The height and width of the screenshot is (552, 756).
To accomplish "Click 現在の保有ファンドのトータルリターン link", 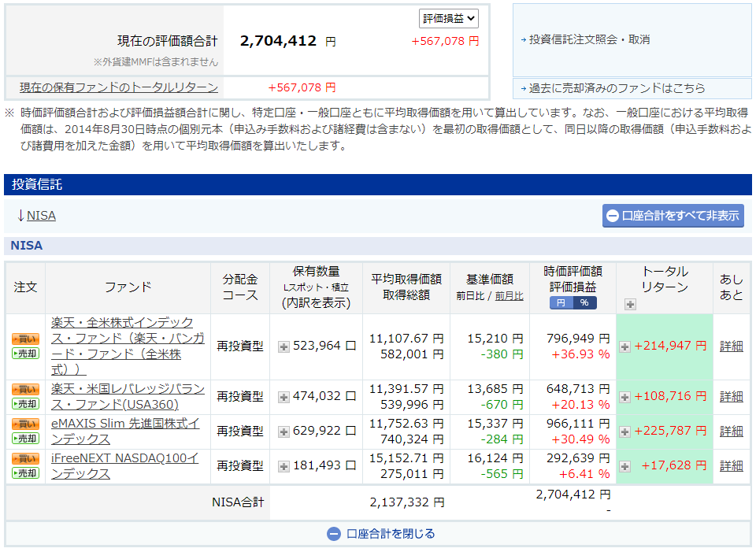I will coord(119,87).
